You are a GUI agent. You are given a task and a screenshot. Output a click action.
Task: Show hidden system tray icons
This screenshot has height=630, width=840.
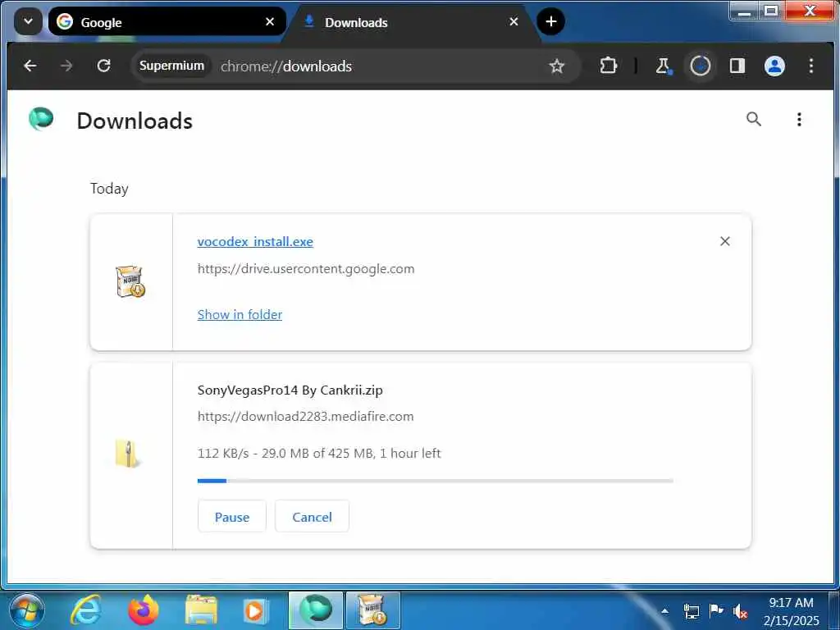[664, 610]
